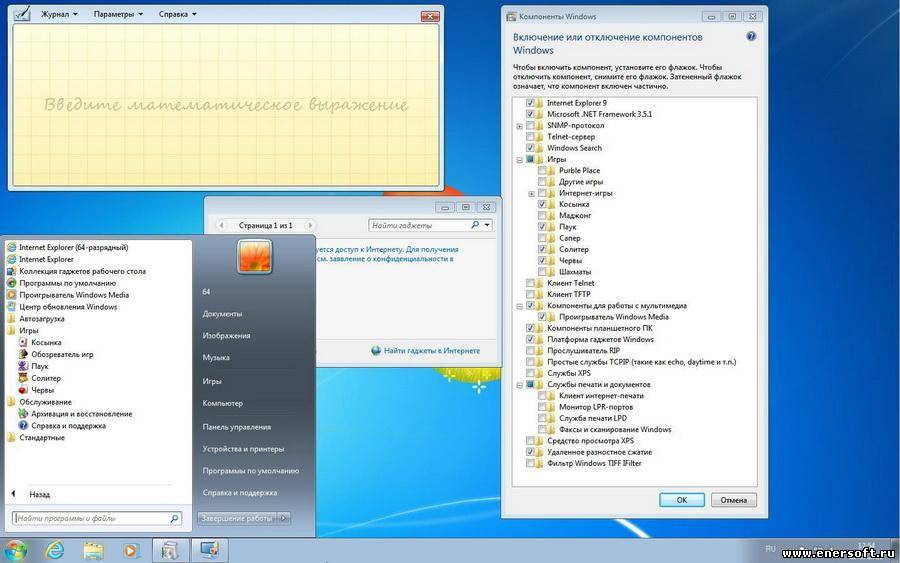Screen dimensions: 900x563
Task: Click the Math Input Panel pen icon
Action: pos(22,14)
